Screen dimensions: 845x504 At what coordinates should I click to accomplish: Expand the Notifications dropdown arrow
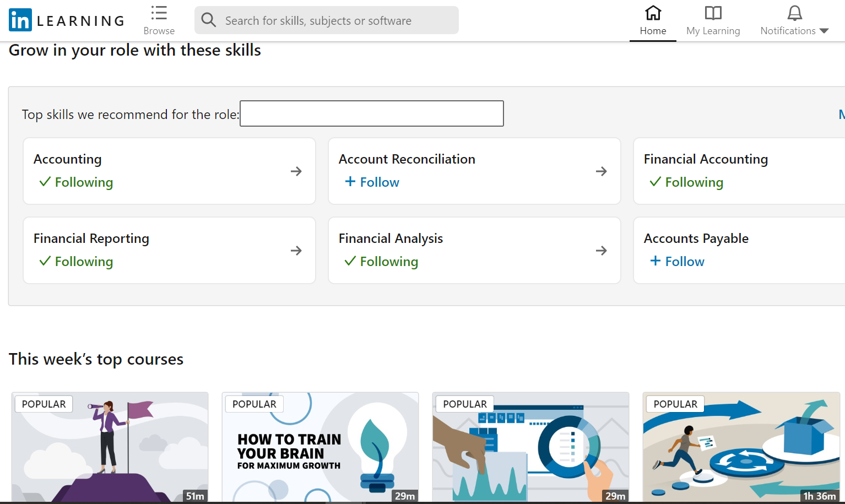pyautogui.click(x=824, y=31)
